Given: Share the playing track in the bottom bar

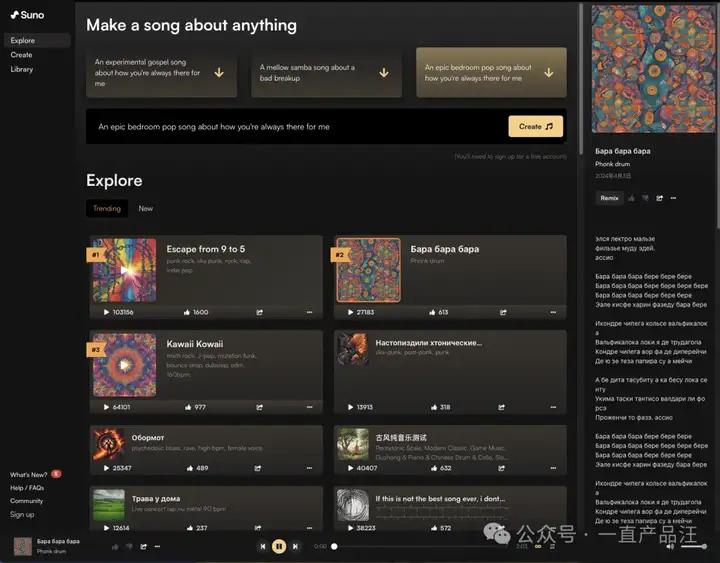Looking at the screenshot, I should [x=144, y=546].
